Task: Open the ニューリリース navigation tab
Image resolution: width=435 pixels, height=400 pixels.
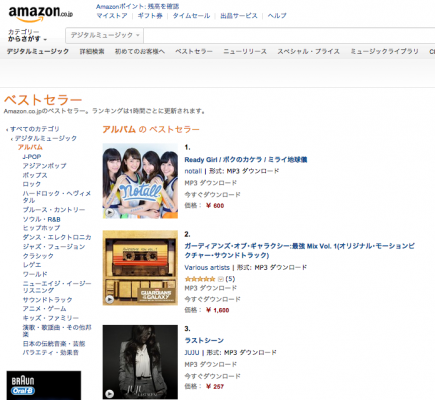Action: 245,51
